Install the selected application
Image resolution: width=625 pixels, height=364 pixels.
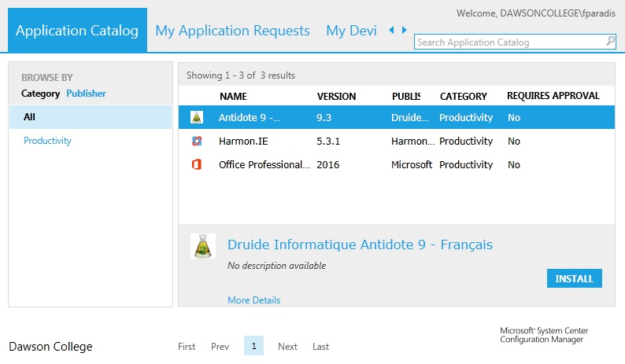pyautogui.click(x=575, y=278)
